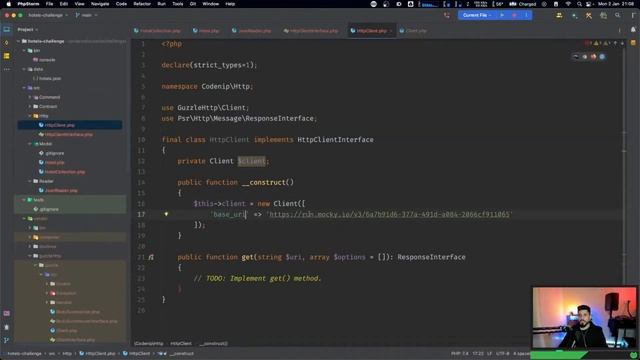Open the Git branch tool window icon
The height and width of the screenshot is (360, 640).
[x=7, y=340]
